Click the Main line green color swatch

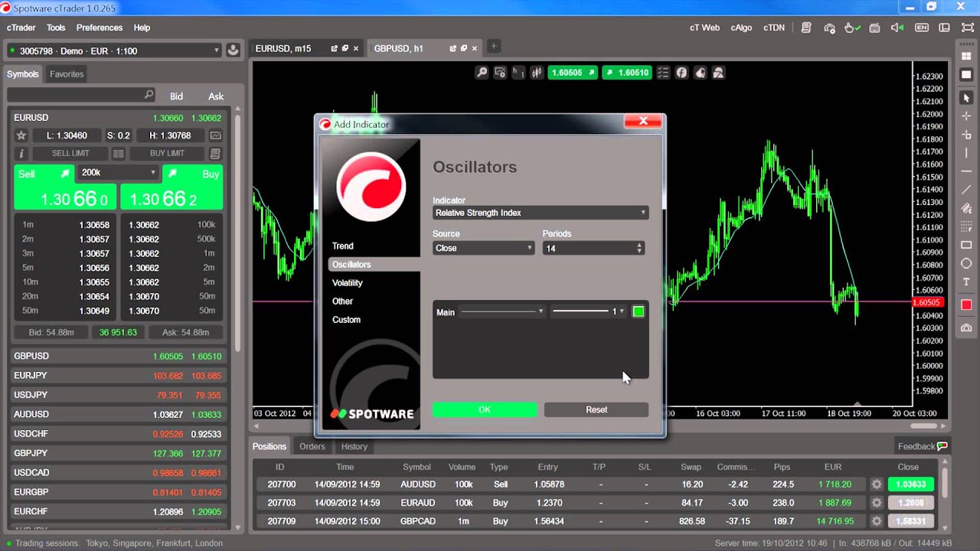(x=638, y=311)
